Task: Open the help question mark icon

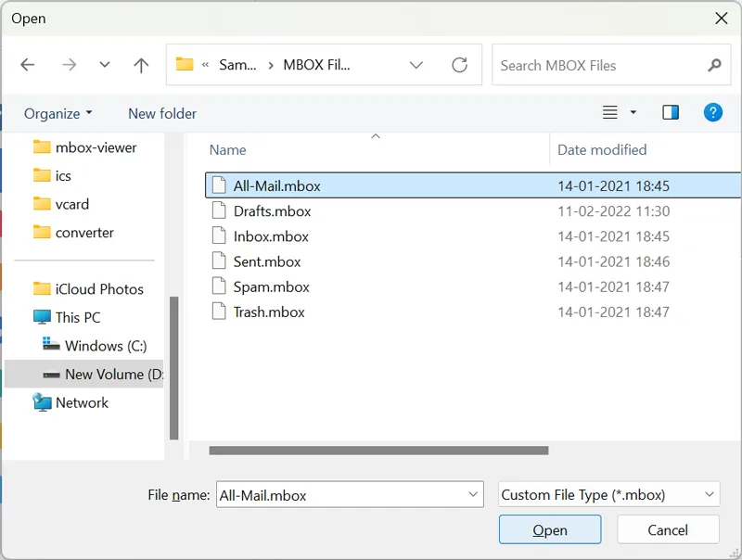Action: click(712, 113)
